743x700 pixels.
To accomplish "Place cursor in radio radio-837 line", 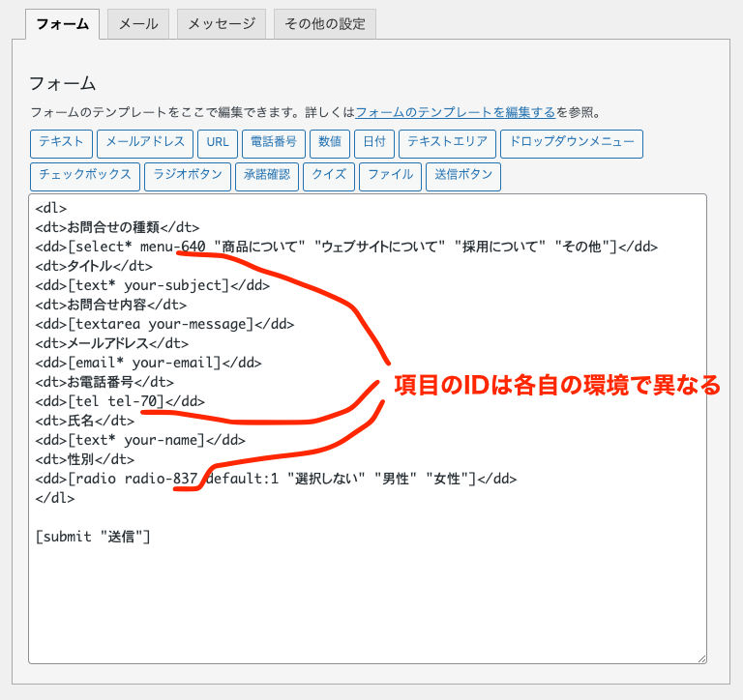I will click(276, 479).
